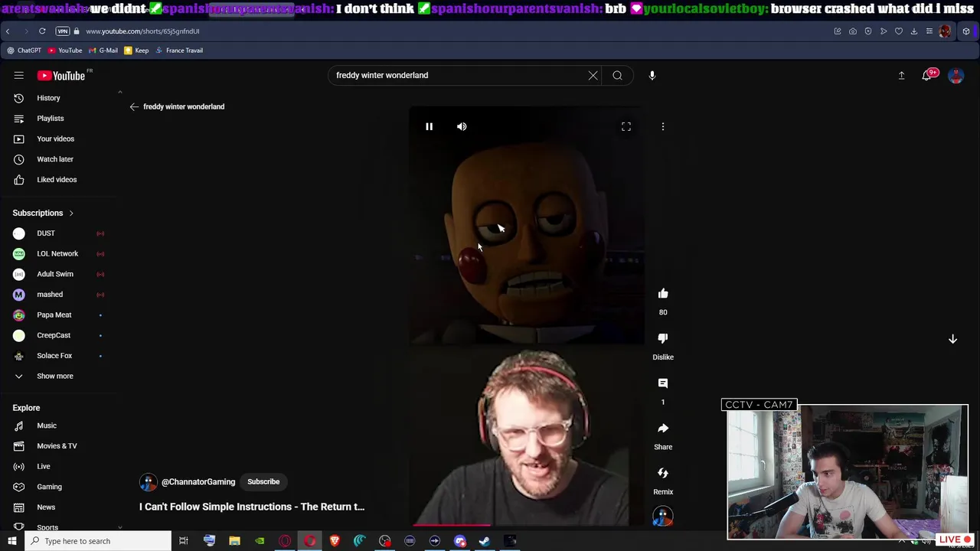Open the Short title 'I Can't Follow Simple Instructions'

(252, 507)
